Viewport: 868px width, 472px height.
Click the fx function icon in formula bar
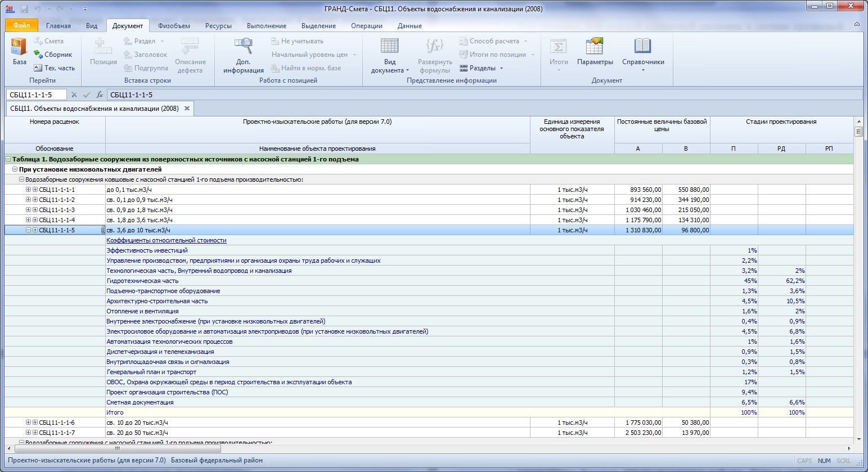coord(100,95)
